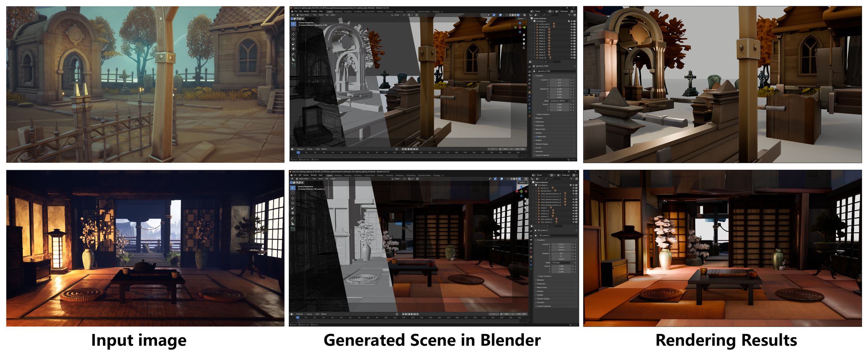Viewport: 868px width, 357px height.
Task: Open Modifiers wrench tab in the graveyard properties panel
Action: [x=529, y=96]
